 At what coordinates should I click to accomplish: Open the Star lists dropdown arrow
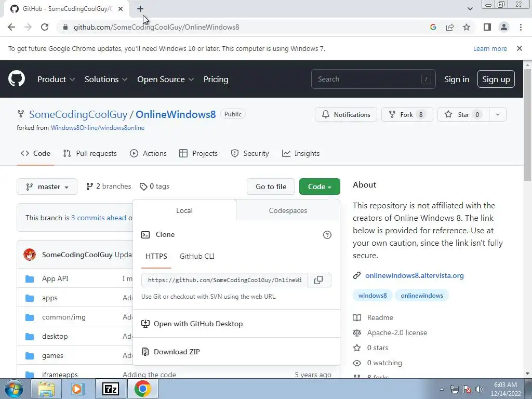[498, 114]
